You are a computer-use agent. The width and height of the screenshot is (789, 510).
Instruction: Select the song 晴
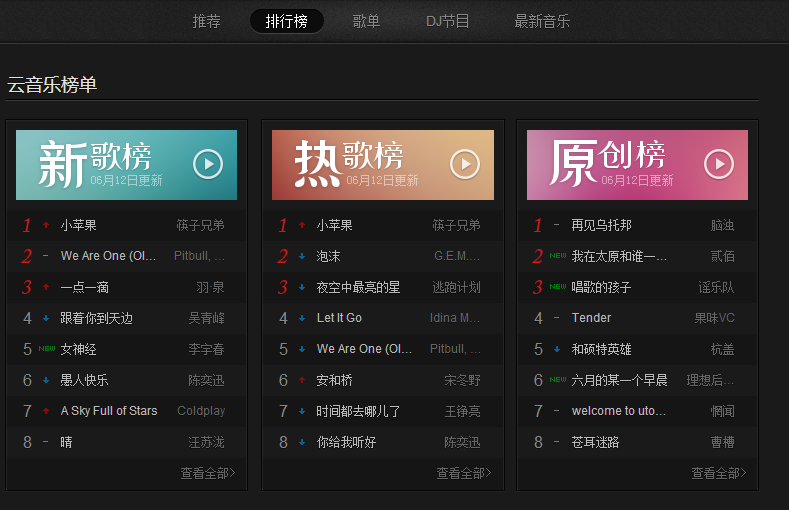(x=66, y=442)
